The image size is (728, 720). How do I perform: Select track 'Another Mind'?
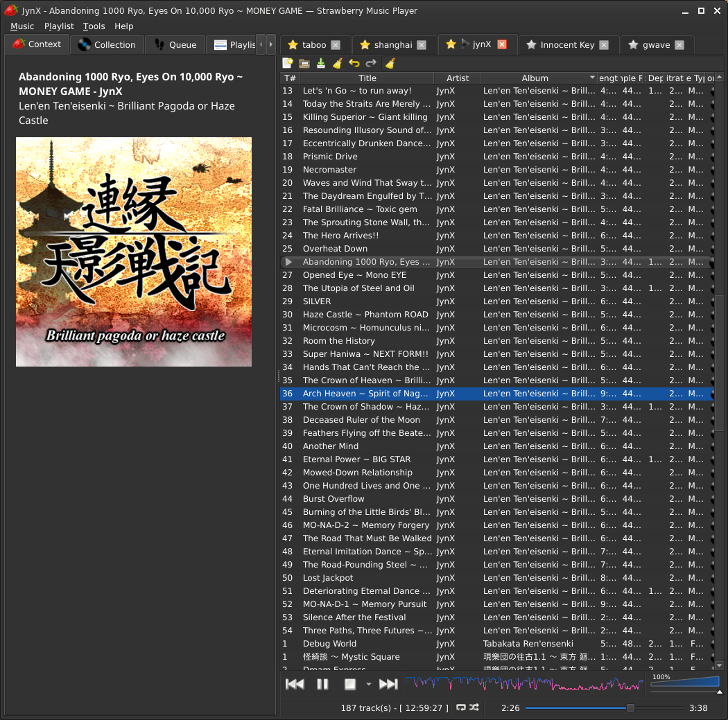pos(497,446)
